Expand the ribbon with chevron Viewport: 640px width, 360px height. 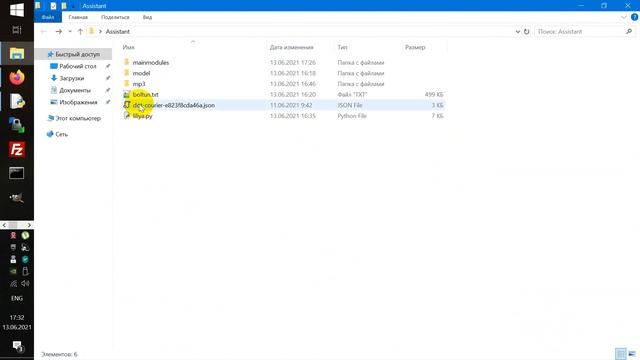[624, 17]
